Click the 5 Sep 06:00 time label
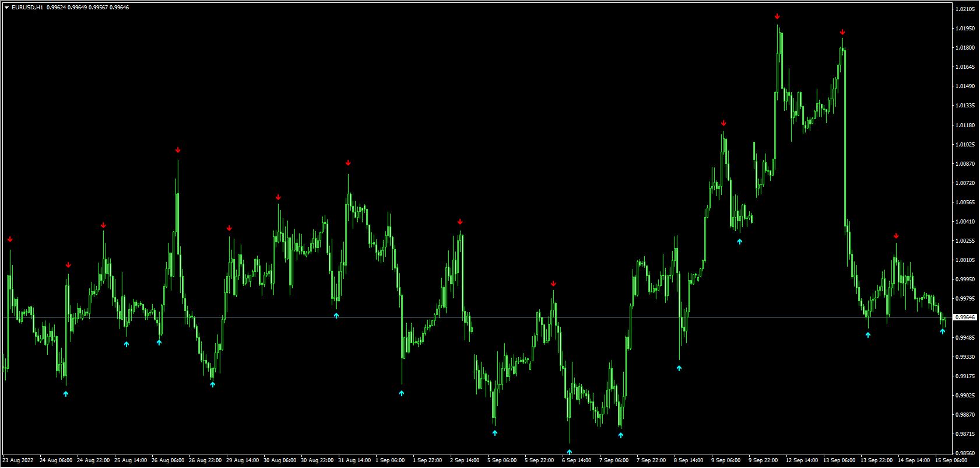The height and width of the screenshot is (468, 980). (x=502, y=460)
